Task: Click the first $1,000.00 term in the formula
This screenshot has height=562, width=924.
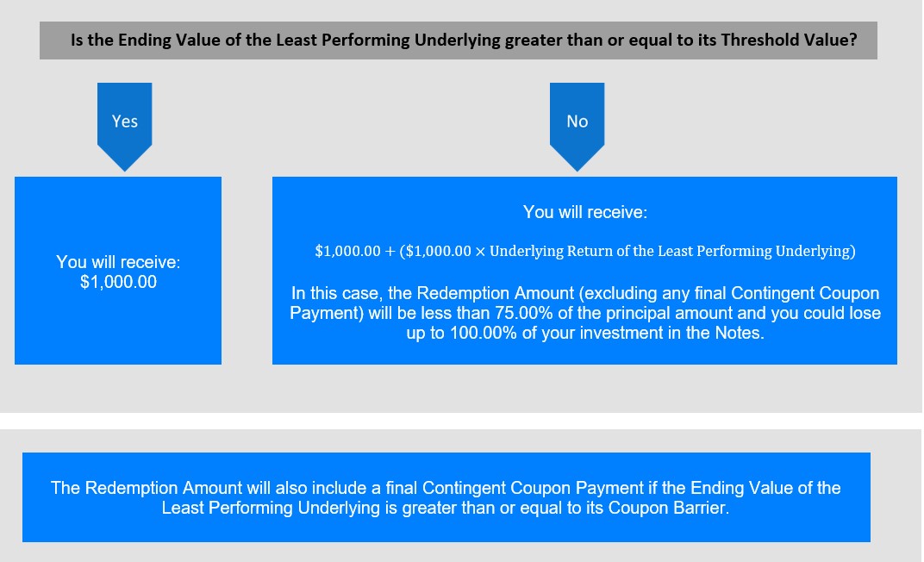Action: (x=347, y=251)
